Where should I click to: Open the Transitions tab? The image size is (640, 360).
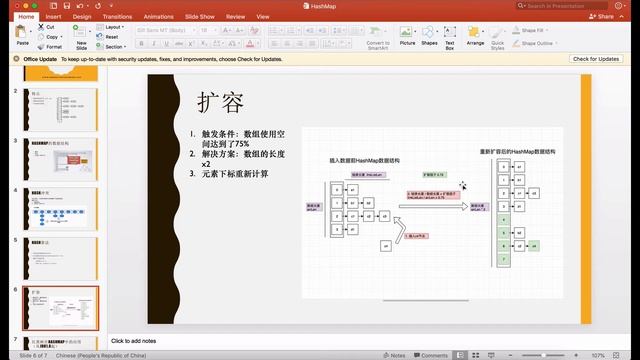(117, 17)
